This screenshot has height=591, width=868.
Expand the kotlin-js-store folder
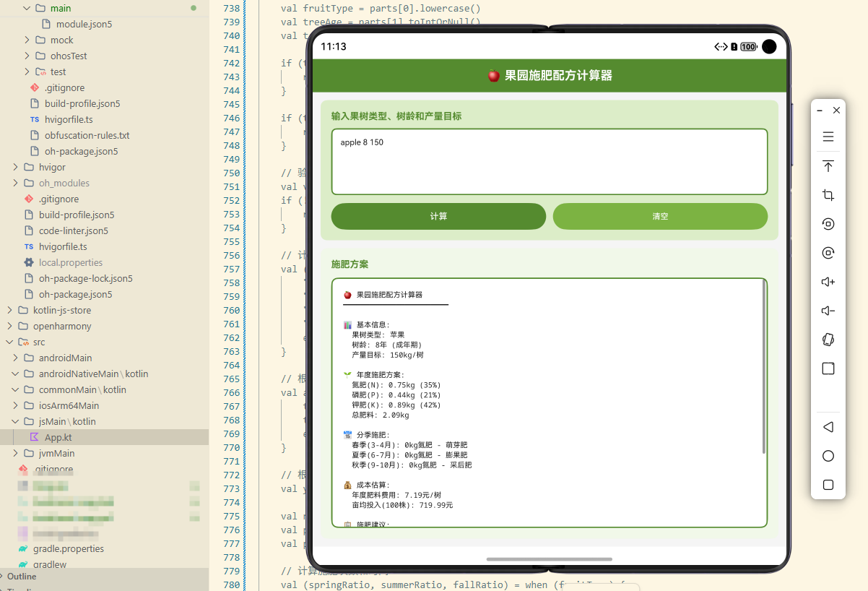[9, 310]
